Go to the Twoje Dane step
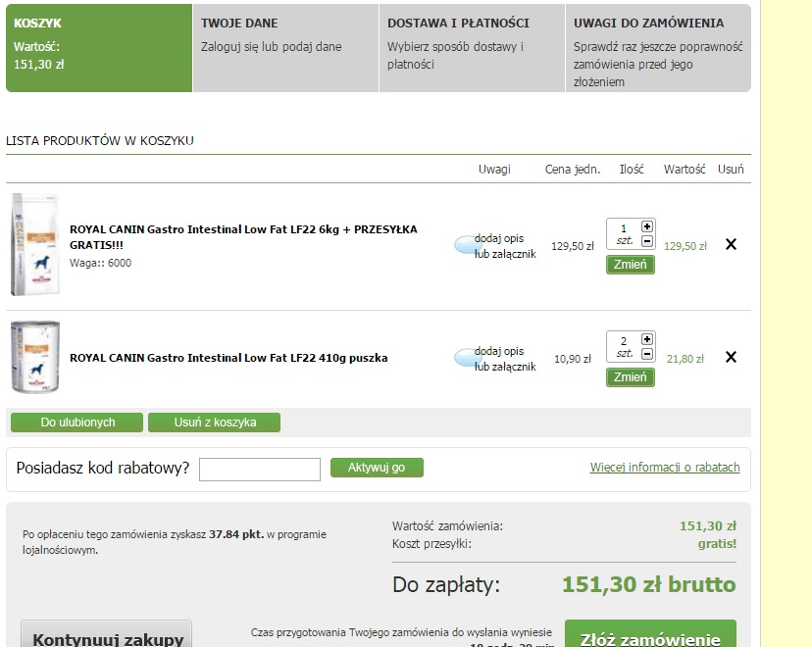812x647 pixels. point(284,47)
